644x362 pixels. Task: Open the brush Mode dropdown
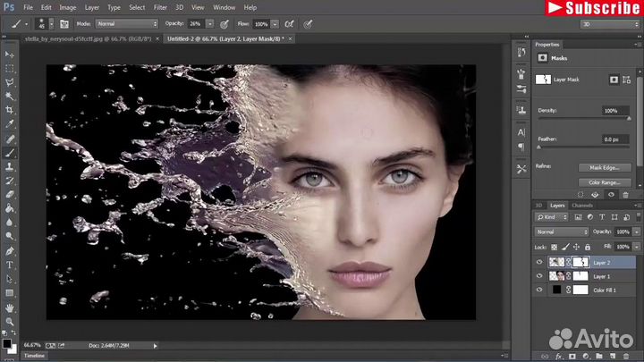[125, 24]
